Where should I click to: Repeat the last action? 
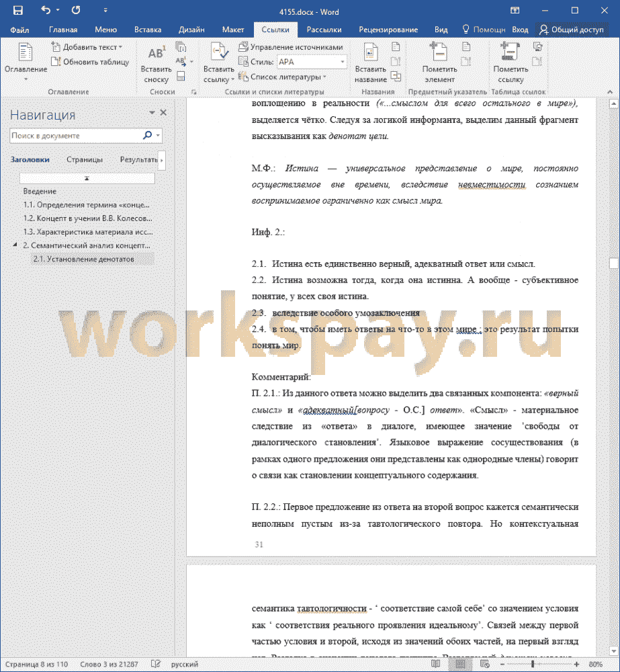pos(76,10)
